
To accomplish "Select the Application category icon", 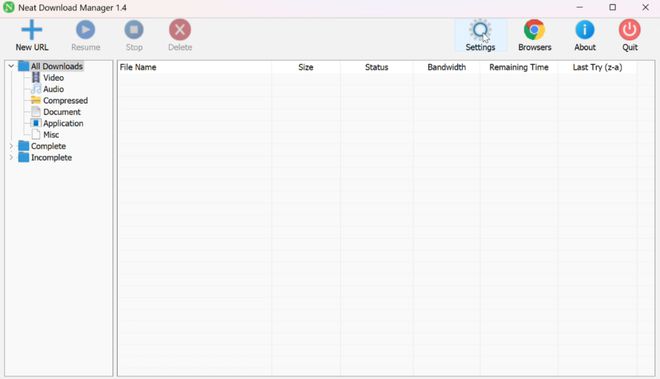I will coord(36,123).
